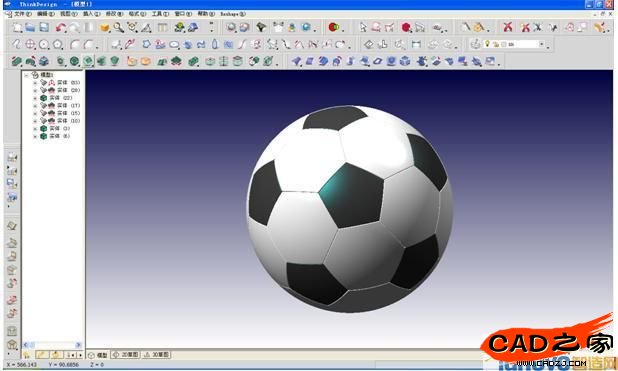Click the model tree horizontal scrollbar right arrow
Screen dimensions: 618x371
[x=78, y=345]
